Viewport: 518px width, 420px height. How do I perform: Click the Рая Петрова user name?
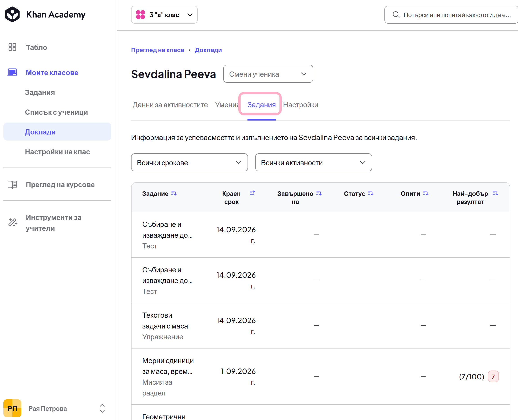click(x=48, y=408)
